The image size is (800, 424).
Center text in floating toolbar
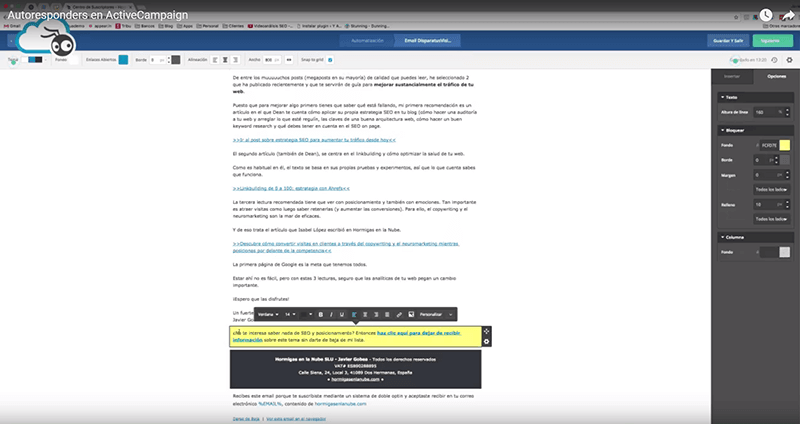click(x=365, y=315)
